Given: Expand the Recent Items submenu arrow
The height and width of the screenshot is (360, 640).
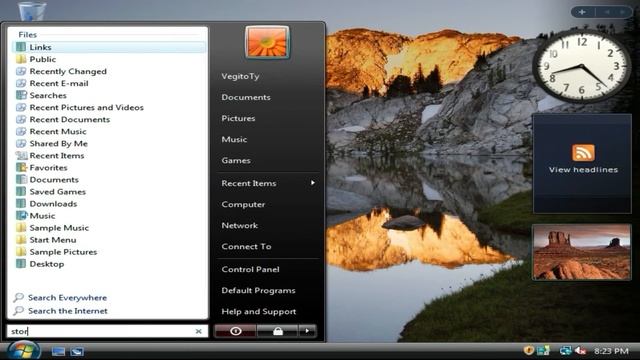Looking at the screenshot, I should click(313, 183).
